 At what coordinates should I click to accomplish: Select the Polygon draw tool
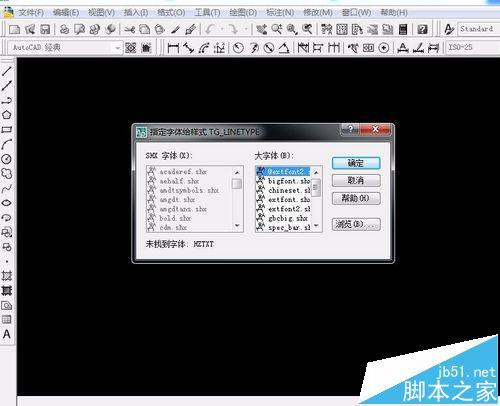click(x=7, y=115)
